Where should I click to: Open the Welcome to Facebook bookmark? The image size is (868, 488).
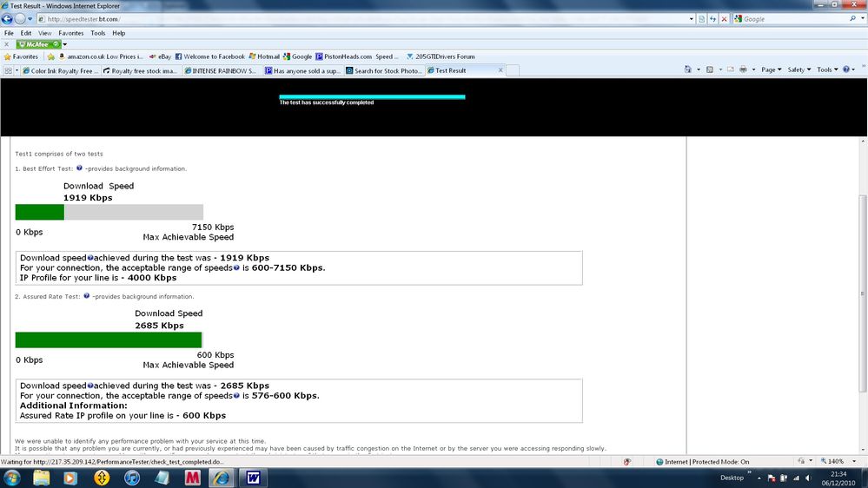[x=209, y=56]
